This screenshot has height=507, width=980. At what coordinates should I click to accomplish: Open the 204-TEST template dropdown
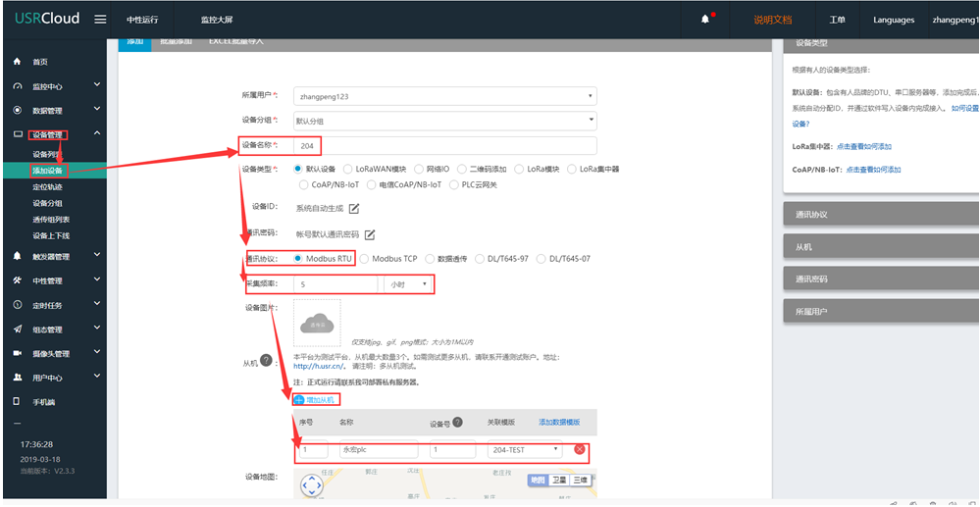(x=524, y=450)
